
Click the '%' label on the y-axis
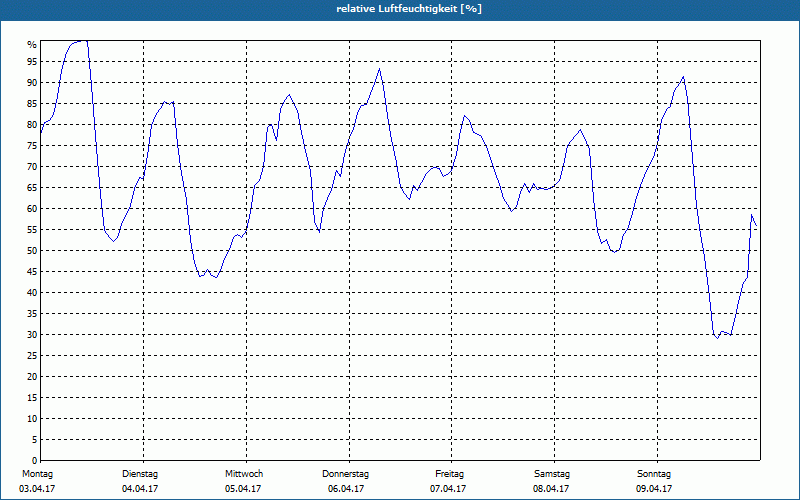[x=32, y=45]
